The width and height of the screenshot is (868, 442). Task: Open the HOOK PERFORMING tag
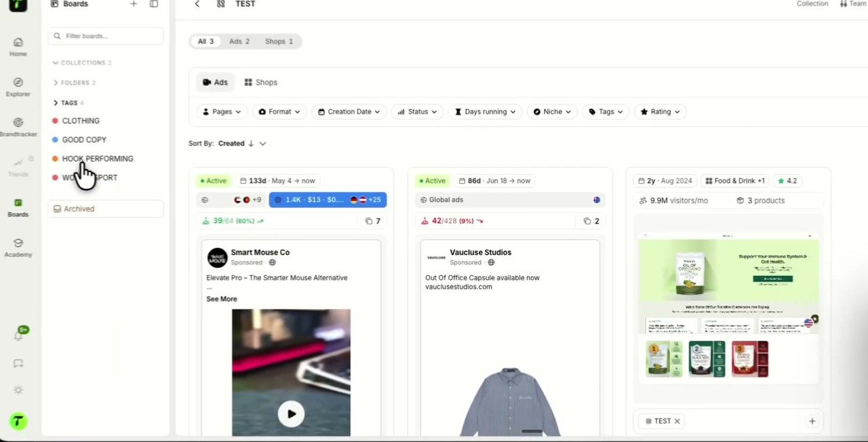[x=98, y=159]
